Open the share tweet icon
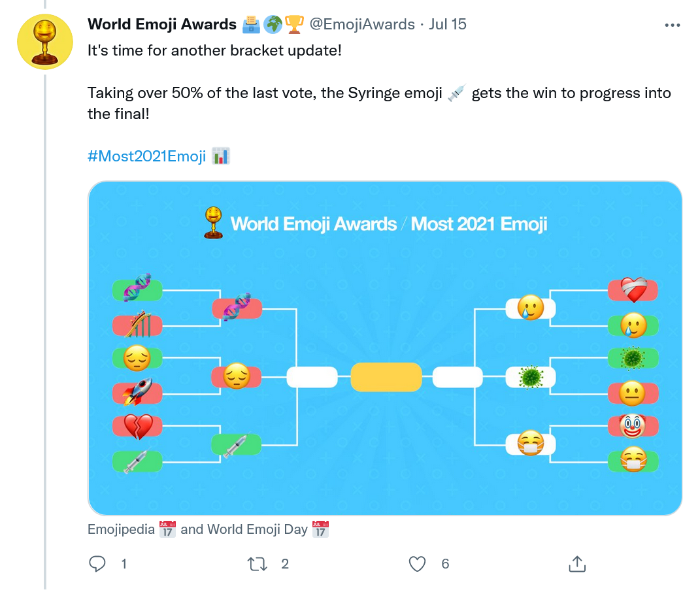700x594 pixels. [576, 563]
